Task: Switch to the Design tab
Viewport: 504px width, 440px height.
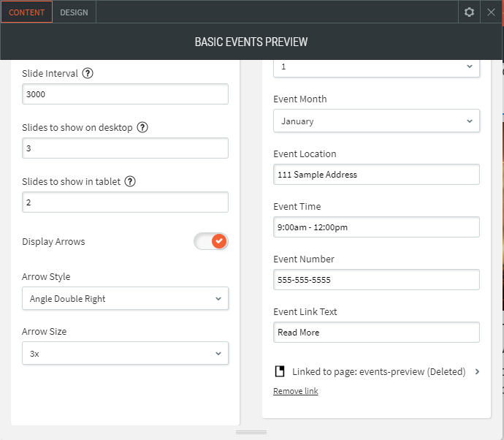Action: click(74, 12)
